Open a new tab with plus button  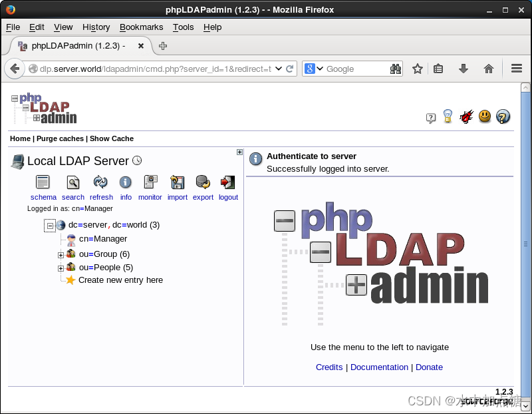pyautogui.click(x=163, y=46)
